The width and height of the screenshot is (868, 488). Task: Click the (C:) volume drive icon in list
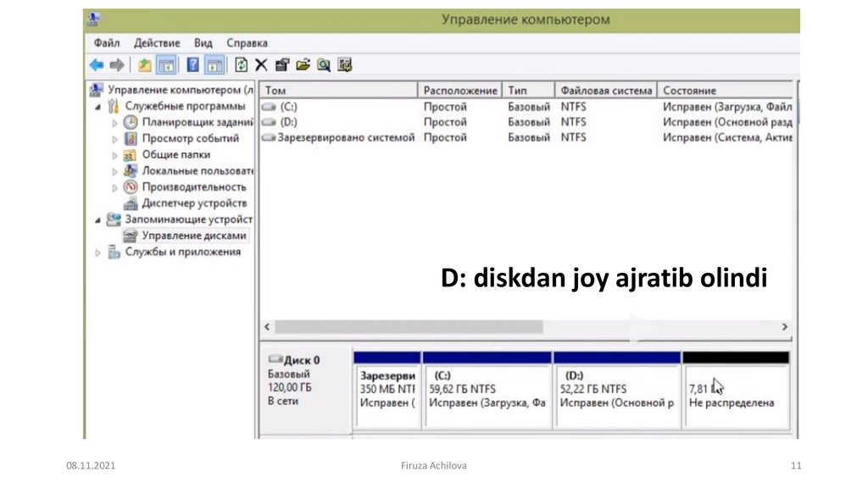coord(269,107)
